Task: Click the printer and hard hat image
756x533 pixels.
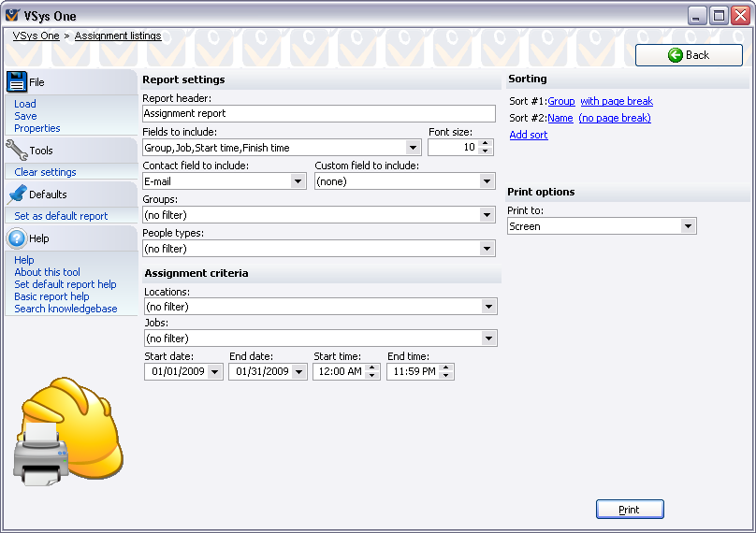Action: [67, 431]
